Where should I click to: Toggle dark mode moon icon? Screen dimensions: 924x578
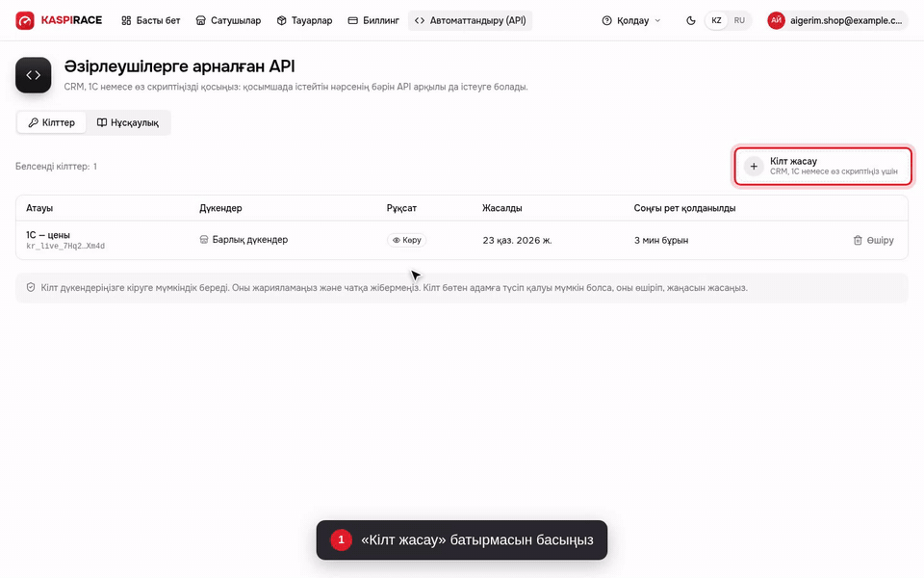coord(691,20)
